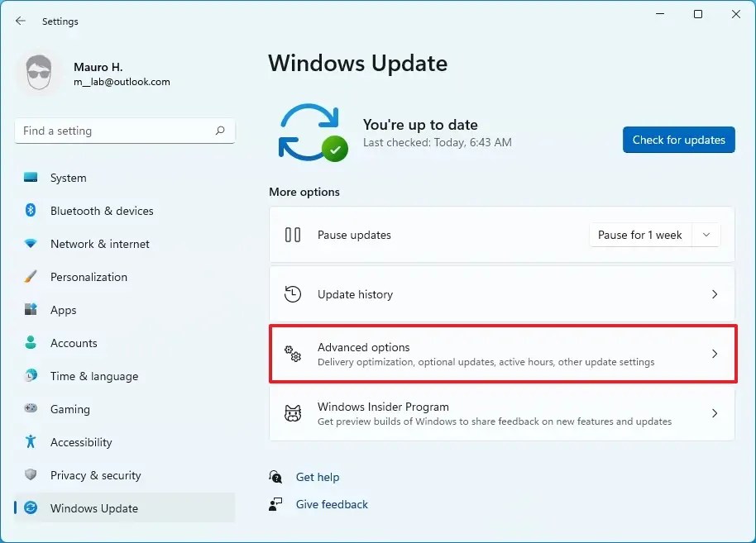Minimize the Settings window

(x=660, y=14)
